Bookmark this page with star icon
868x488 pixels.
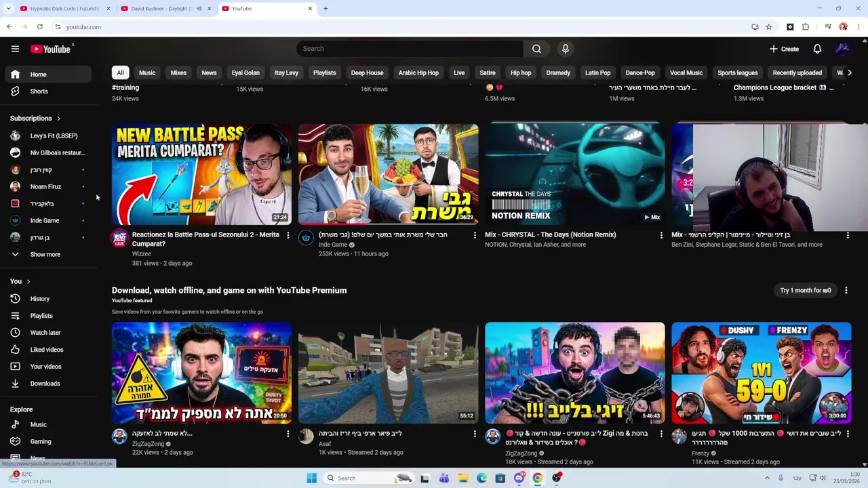[768, 27]
